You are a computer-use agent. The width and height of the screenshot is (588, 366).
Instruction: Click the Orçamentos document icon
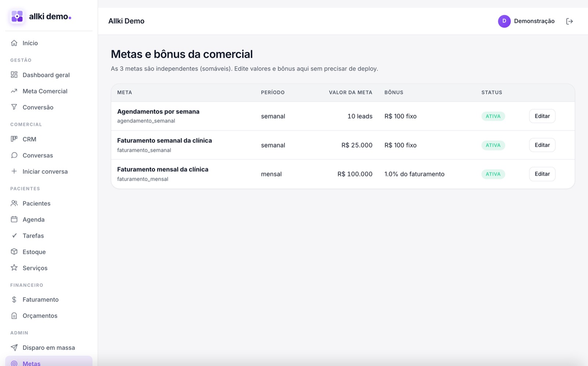point(14,316)
